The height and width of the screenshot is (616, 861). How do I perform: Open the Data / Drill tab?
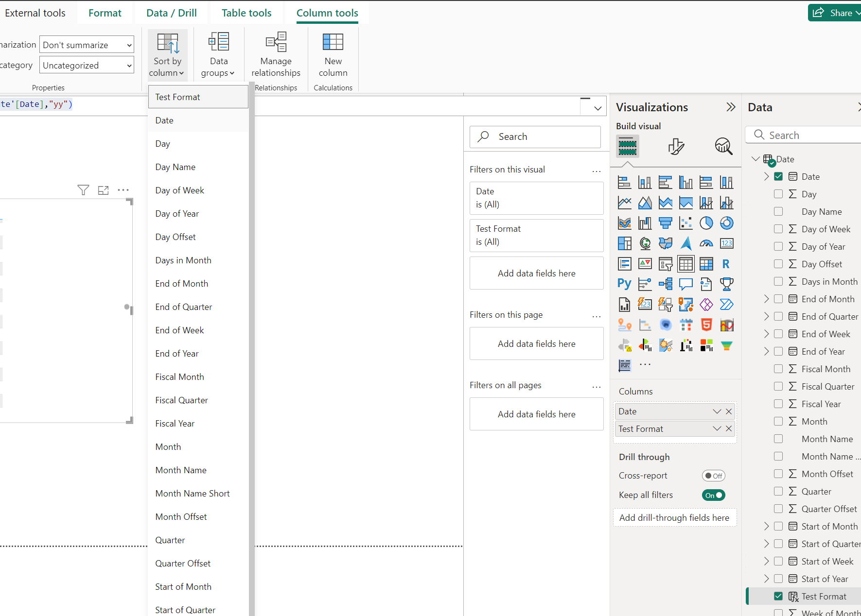point(172,13)
